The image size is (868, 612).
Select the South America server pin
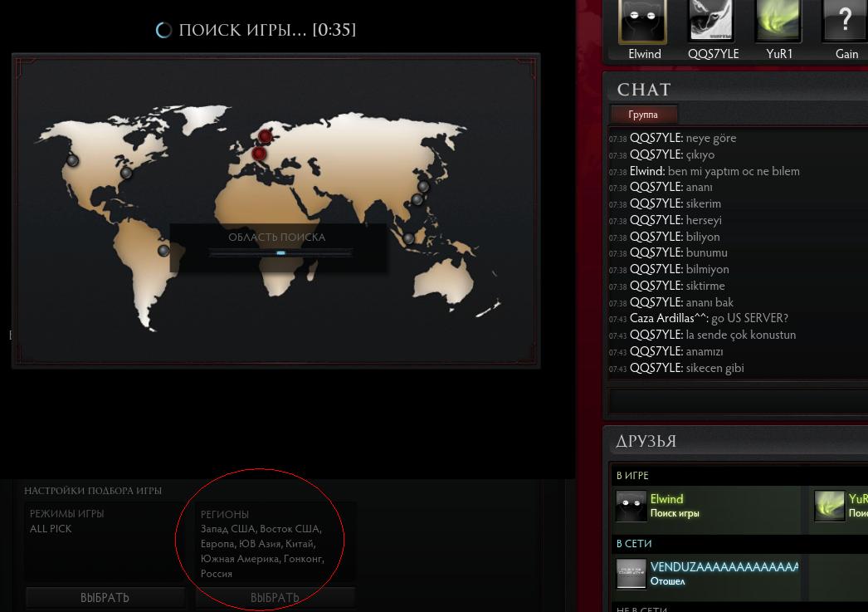(163, 251)
